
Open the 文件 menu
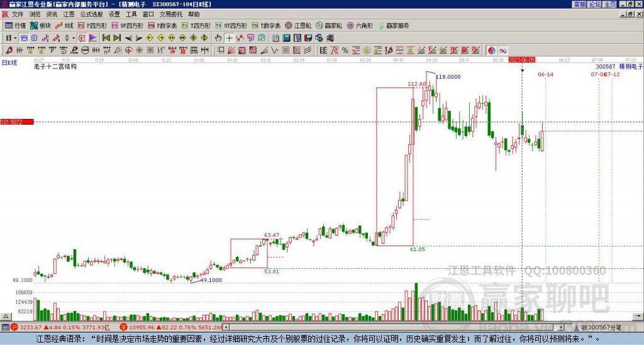[x=18, y=14]
